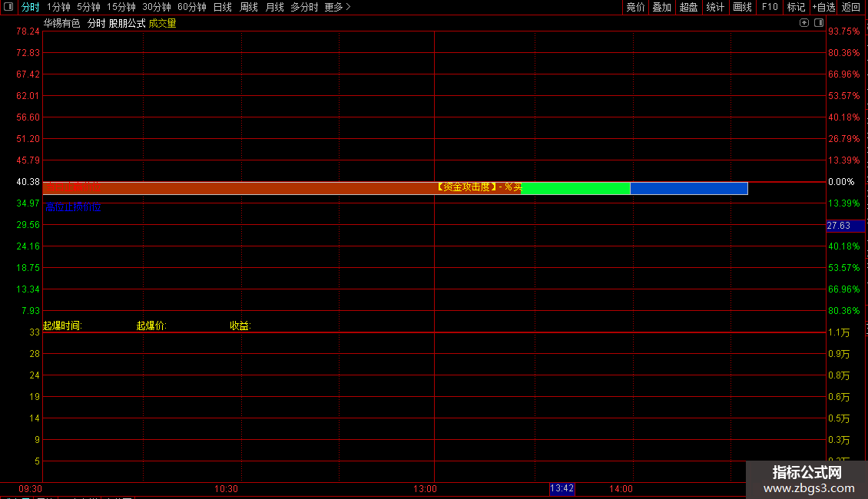Click the 叠加 overlay button
868x499 pixels.
[662, 7]
